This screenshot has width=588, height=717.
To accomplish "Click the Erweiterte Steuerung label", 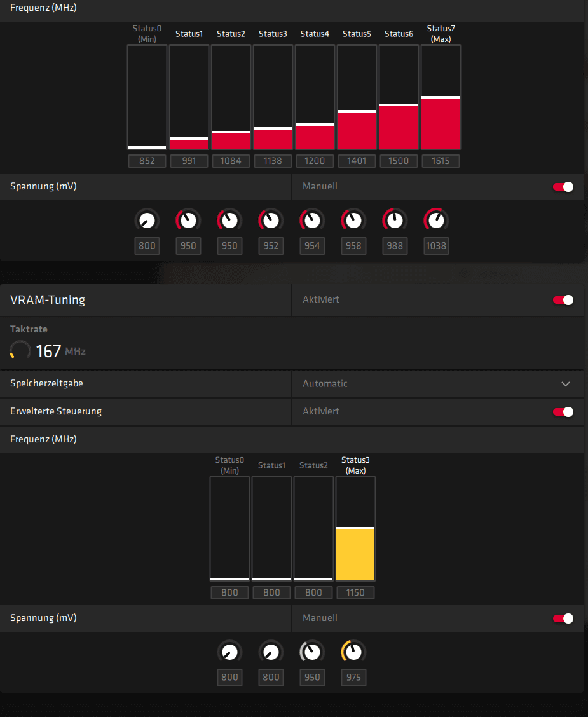I will click(56, 411).
